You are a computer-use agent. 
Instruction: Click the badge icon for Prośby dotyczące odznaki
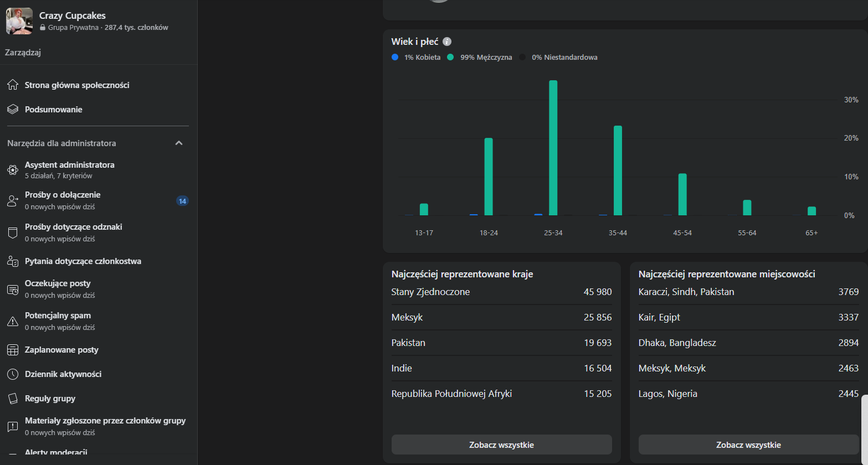tap(13, 232)
